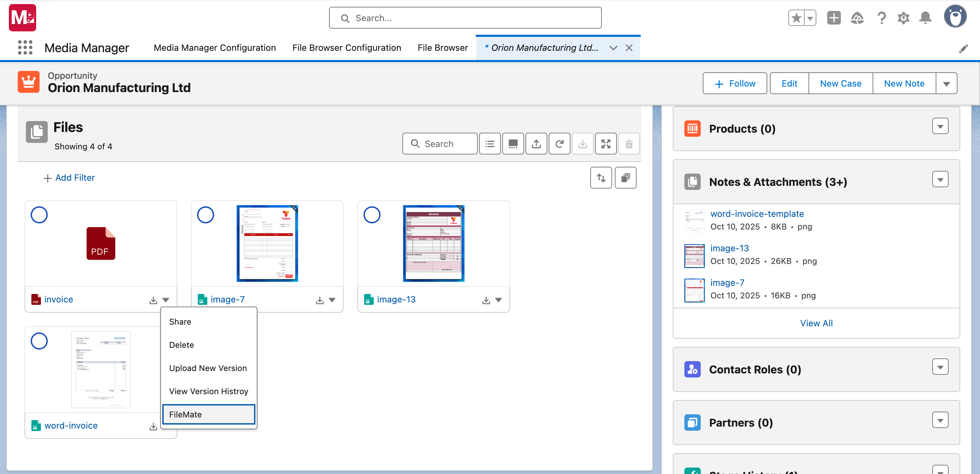This screenshot has height=474, width=980.
Task: Click the list view icon in Files toolbar
Action: pos(490,144)
